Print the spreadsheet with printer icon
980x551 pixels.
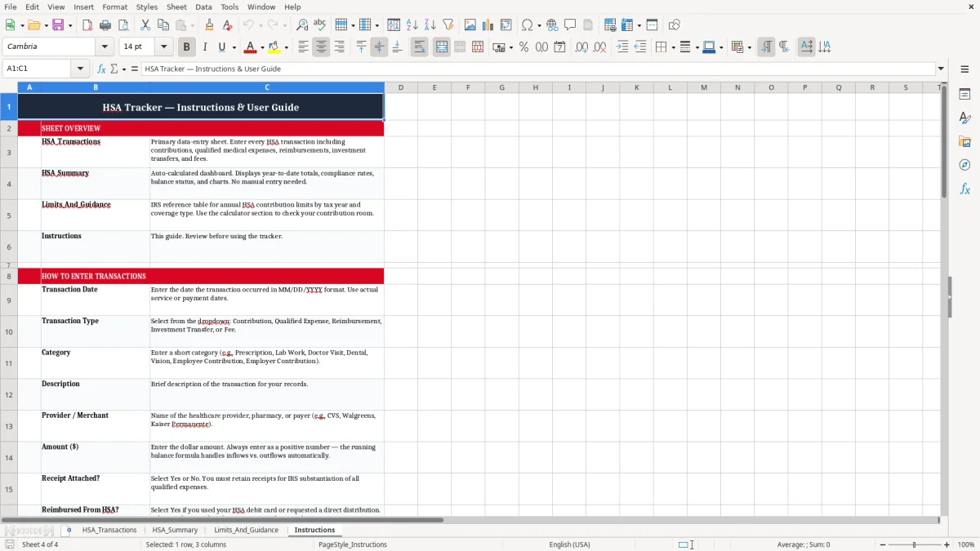coord(105,25)
